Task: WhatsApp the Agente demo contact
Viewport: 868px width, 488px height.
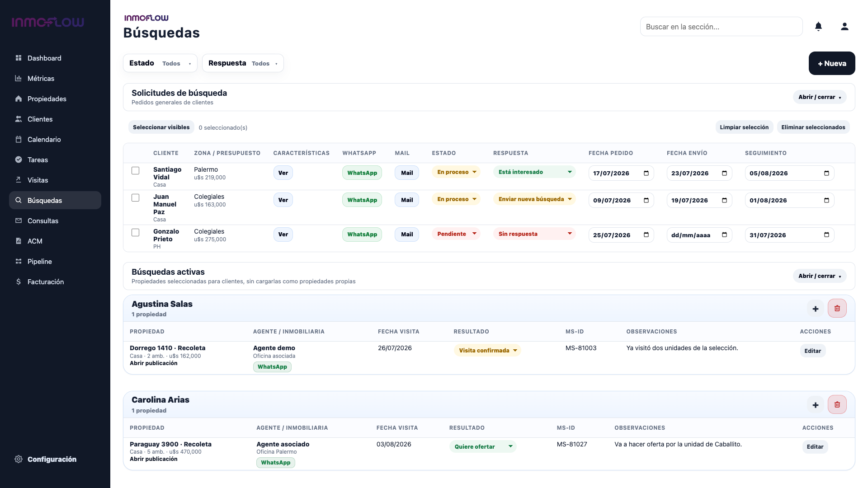Action: 272,367
